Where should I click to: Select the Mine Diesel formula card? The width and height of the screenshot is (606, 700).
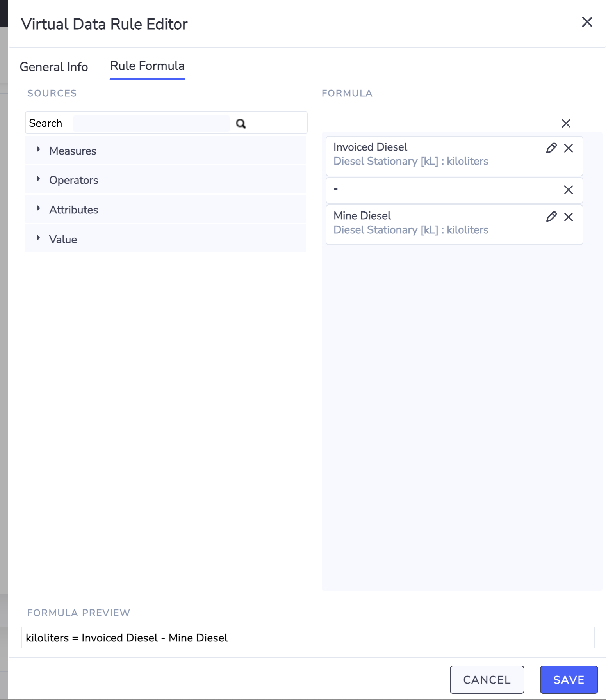[430, 224]
